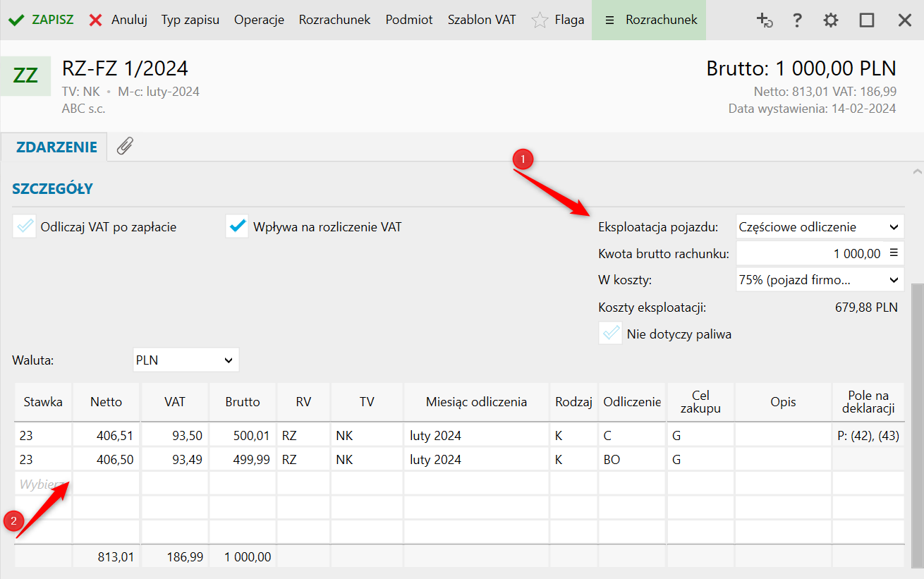The height and width of the screenshot is (579, 924).
Task: Click the vertical scrollbar thumb
Action: coord(916,423)
